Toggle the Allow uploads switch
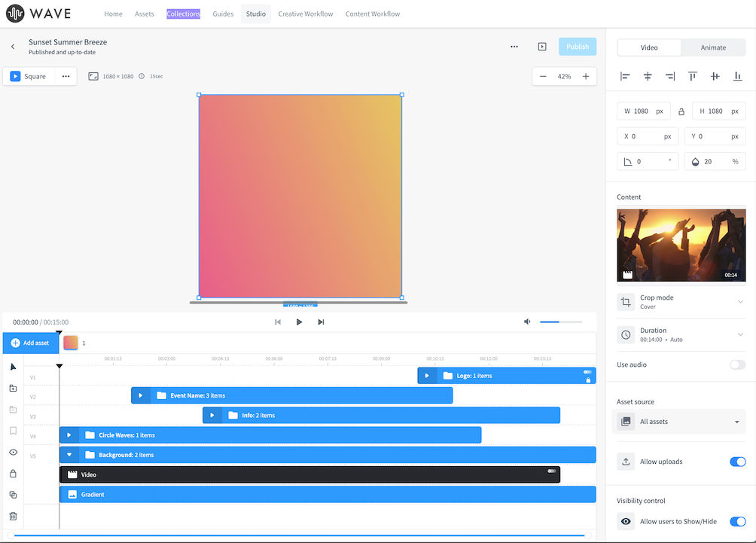 click(737, 462)
